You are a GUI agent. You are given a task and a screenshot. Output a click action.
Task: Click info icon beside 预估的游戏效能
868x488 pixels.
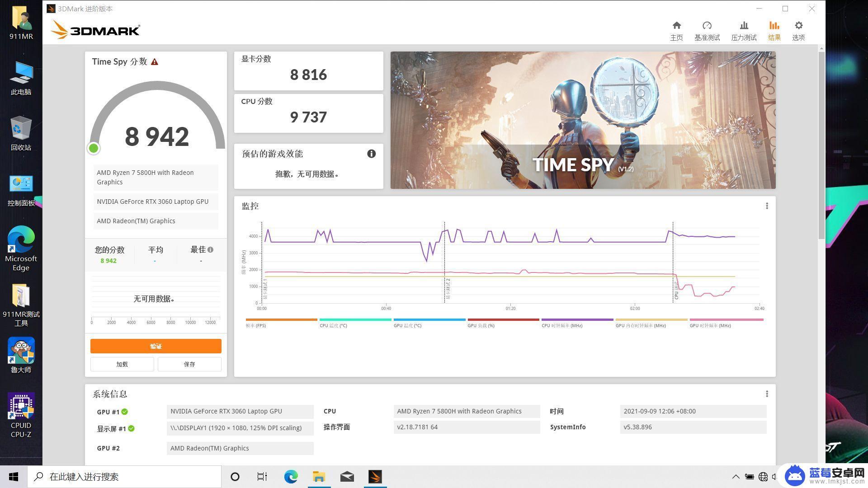[x=371, y=154]
